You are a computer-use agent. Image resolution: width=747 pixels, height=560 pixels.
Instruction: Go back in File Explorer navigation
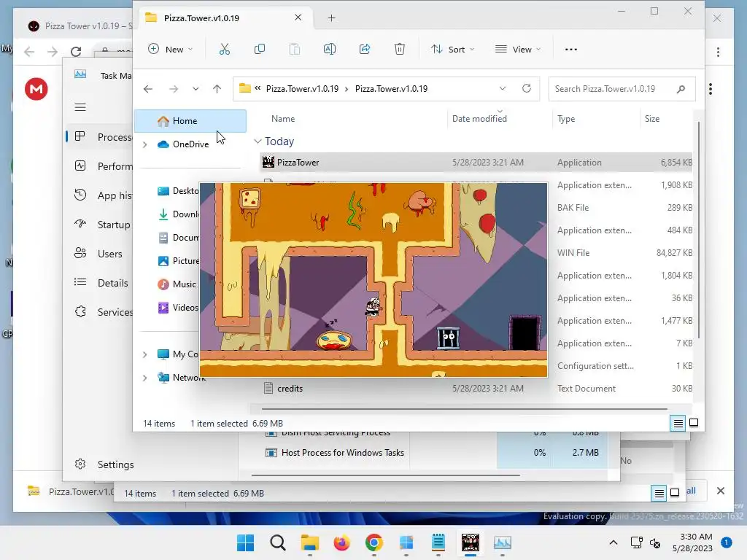point(148,89)
